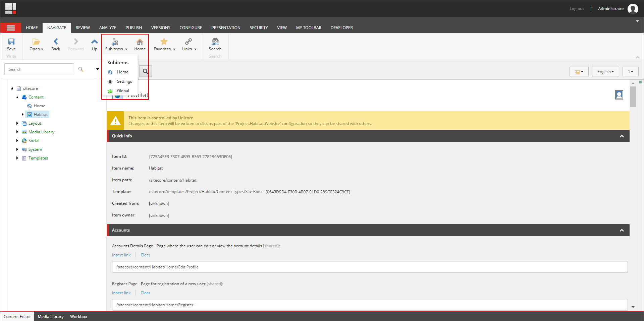Open the English language dropdown
The height and width of the screenshot is (321, 644).
(605, 72)
